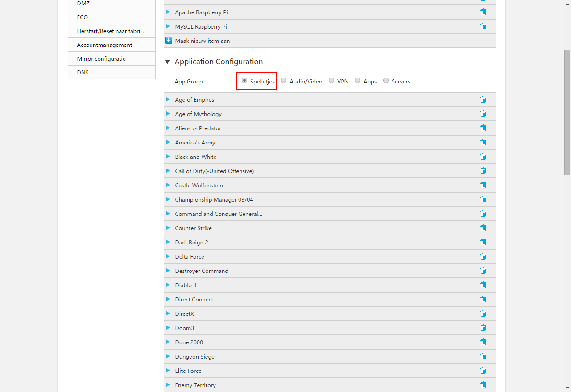Select the Audio/Video app group

tap(284, 81)
